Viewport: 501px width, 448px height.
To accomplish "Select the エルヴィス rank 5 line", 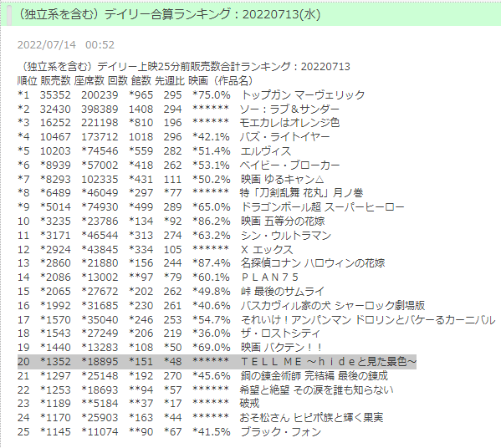I will pyautogui.click(x=155, y=151).
